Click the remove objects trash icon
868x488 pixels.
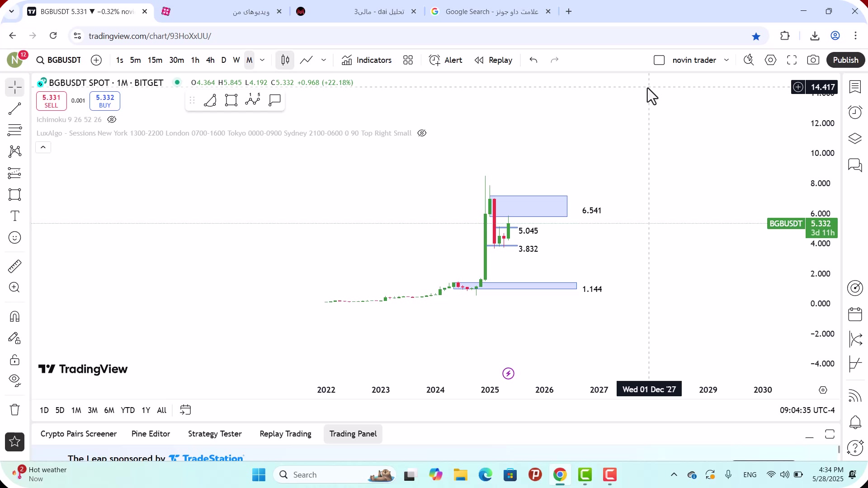(15, 410)
